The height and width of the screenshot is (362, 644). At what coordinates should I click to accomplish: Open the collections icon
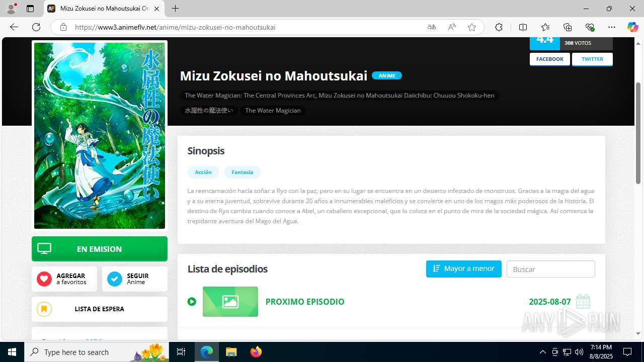568,27
